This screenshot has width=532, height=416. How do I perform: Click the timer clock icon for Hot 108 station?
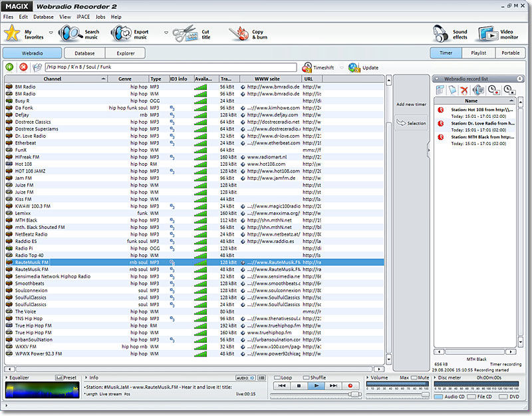[x=441, y=110]
